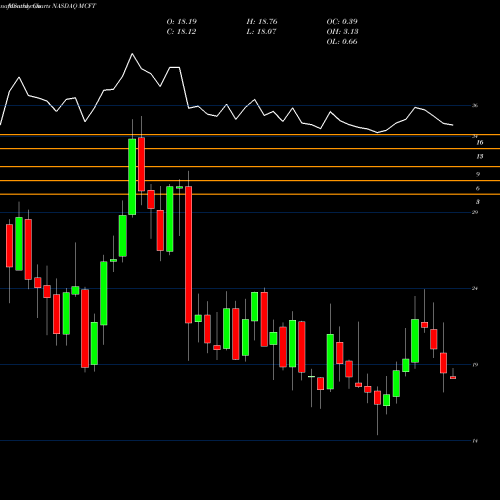
Task: Click the 29 price axis label
Action: click(x=475, y=212)
